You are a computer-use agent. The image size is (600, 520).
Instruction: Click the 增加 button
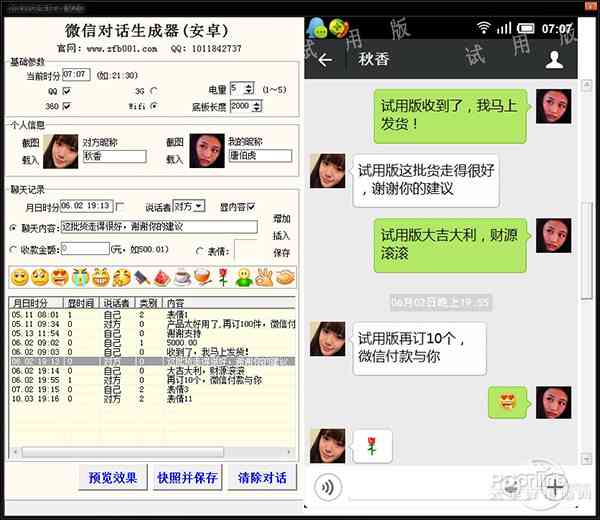[x=282, y=218]
